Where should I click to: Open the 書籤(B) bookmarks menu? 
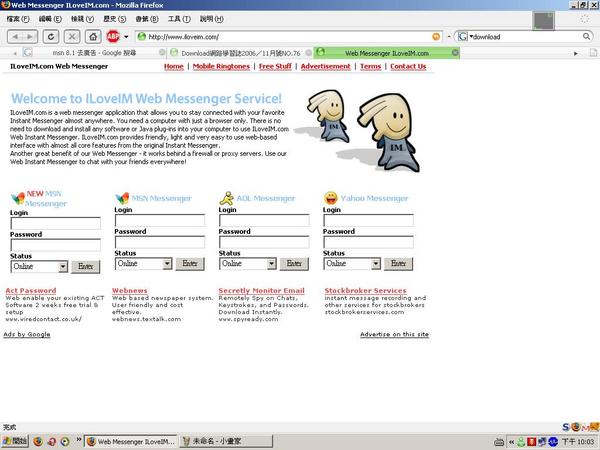pos(147,19)
